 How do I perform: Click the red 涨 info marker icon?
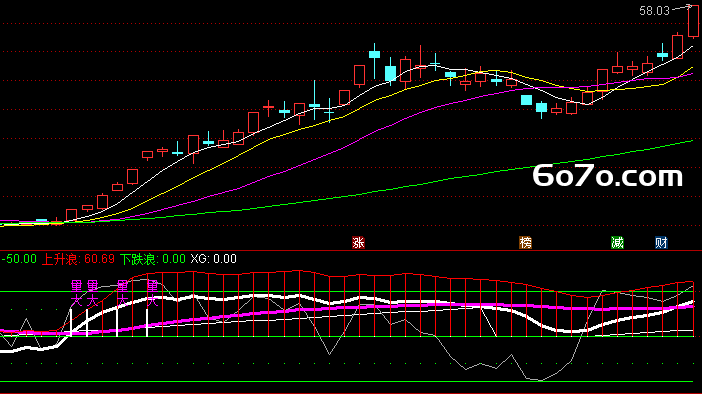point(358,243)
